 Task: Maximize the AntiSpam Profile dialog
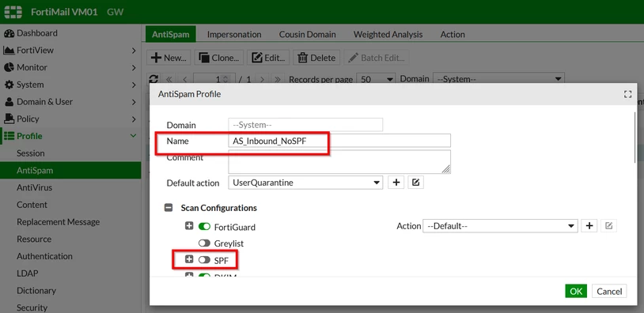tap(627, 94)
